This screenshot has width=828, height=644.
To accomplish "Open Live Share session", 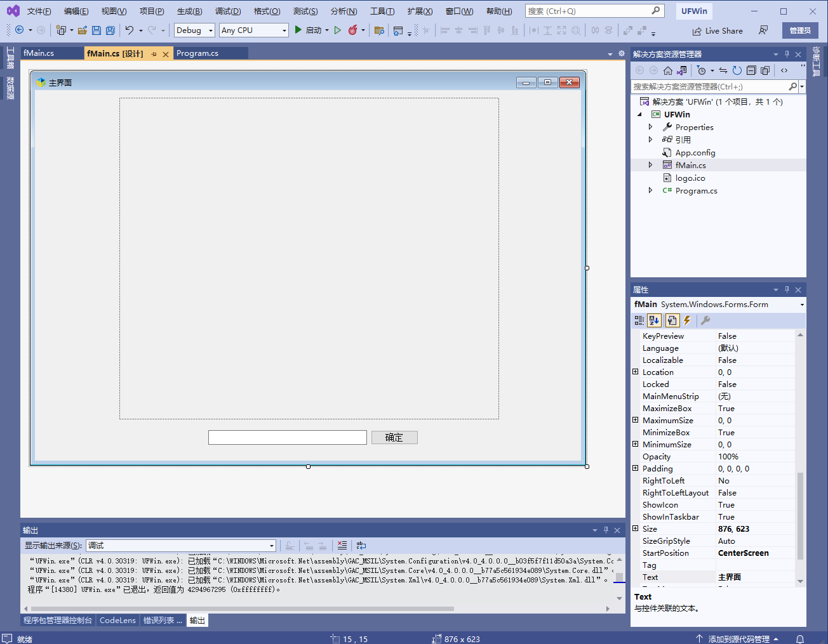I will tap(718, 30).
